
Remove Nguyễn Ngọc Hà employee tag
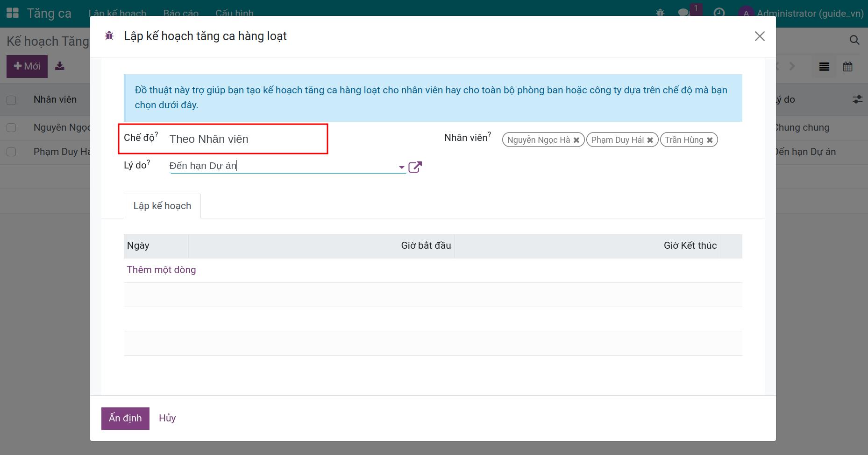click(x=576, y=140)
